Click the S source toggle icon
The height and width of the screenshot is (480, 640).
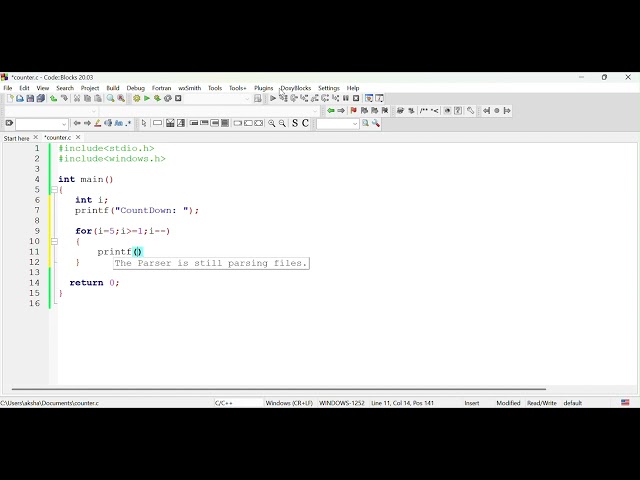coord(295,123)
